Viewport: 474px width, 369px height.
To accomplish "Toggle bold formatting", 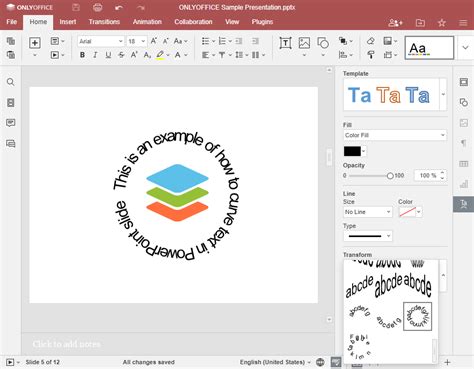I will click(82, 55).
